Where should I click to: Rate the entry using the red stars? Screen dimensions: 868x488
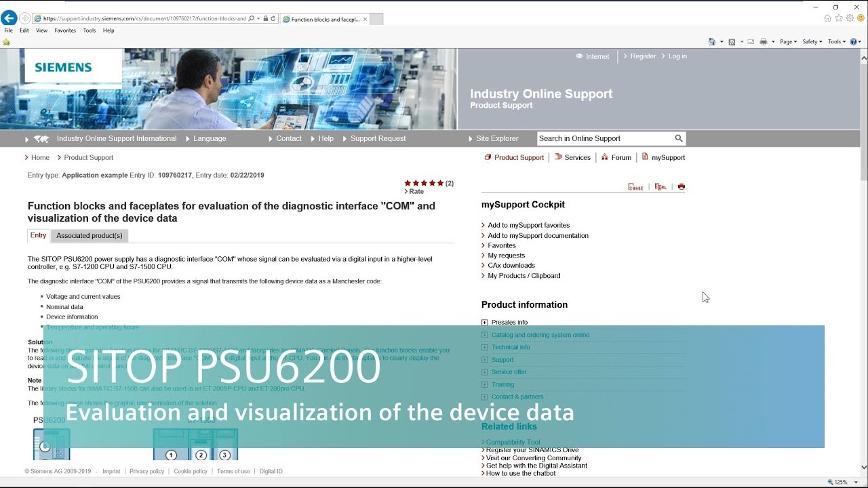(x=424, y=183)
